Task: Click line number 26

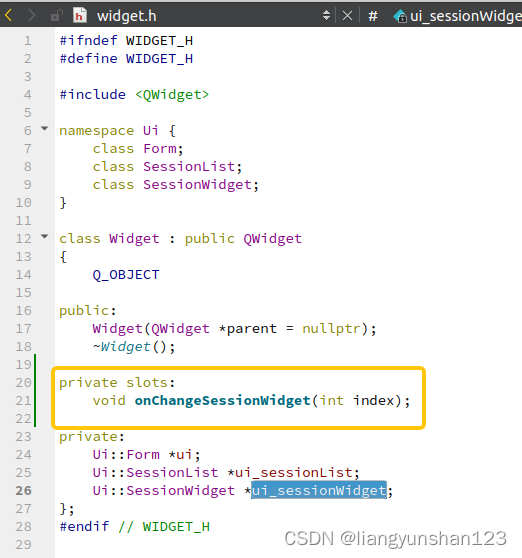Action: coord(23,491)
